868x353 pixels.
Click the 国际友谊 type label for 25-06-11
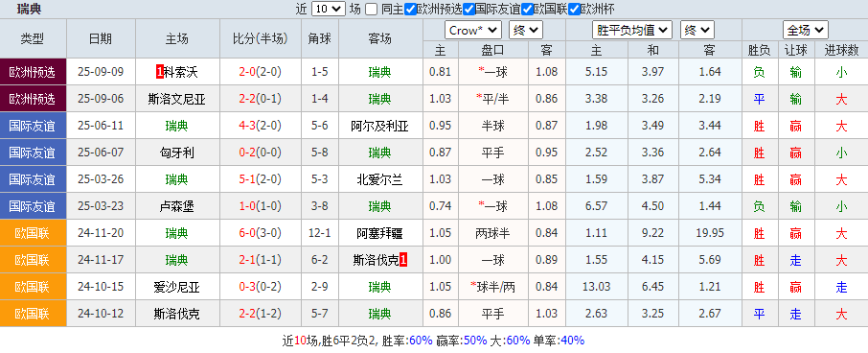(33, 127)
